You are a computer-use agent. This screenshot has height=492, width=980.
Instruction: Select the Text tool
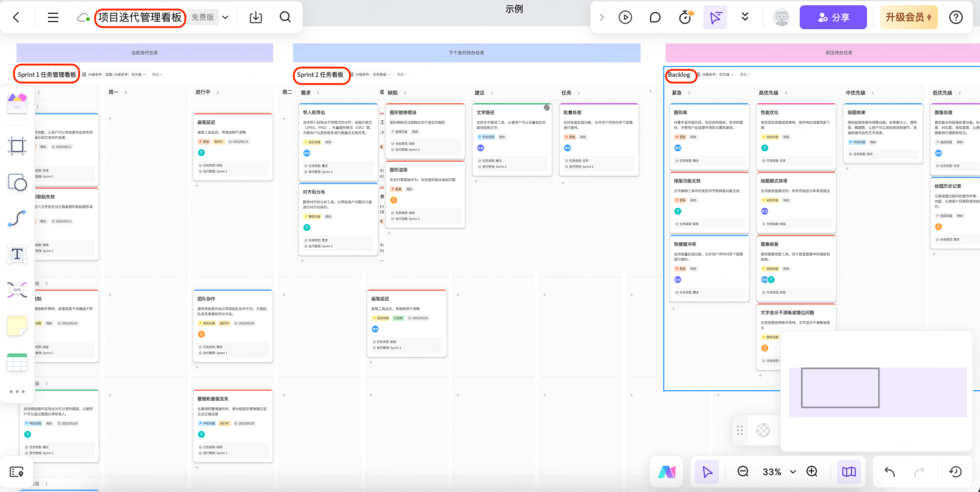[x=17, y=254]
